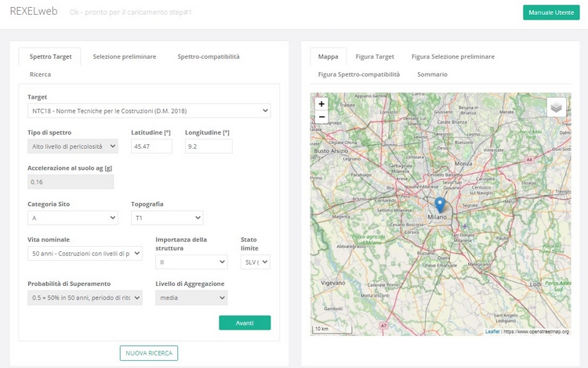Image resolution: width=588 pixels, height=368 pixels.
Task: Switch to Spettro Target tab
Action: click(50, 56)
